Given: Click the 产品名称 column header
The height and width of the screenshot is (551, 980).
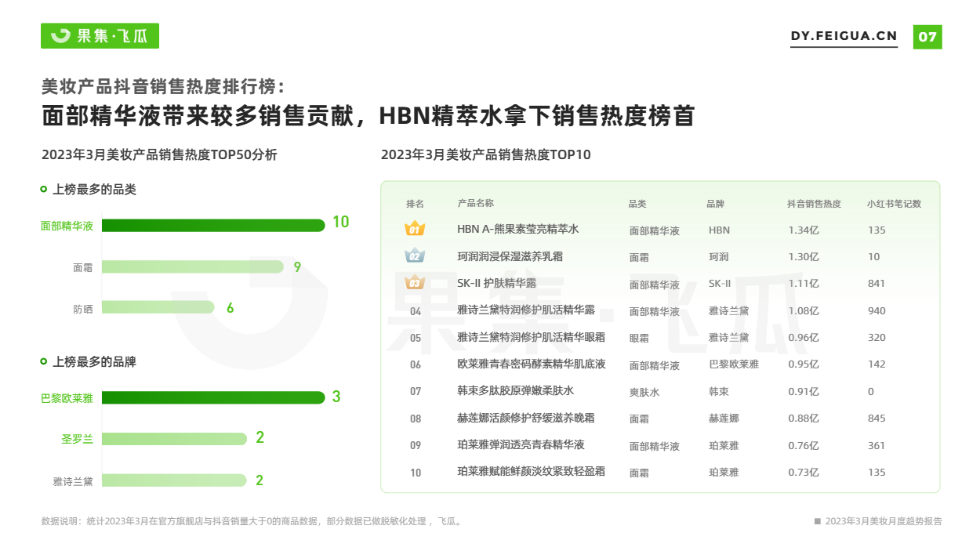Looking at the screenshot, I should click(x=475, y=203).
